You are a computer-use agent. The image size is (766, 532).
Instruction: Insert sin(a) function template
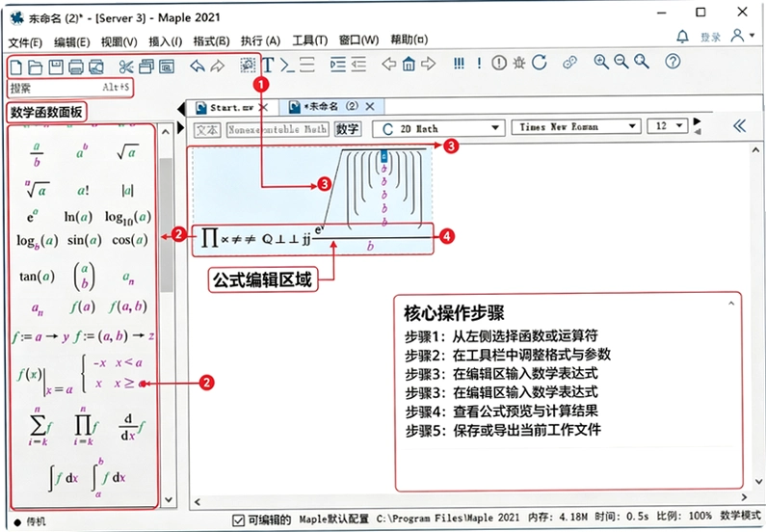(84, 240)
